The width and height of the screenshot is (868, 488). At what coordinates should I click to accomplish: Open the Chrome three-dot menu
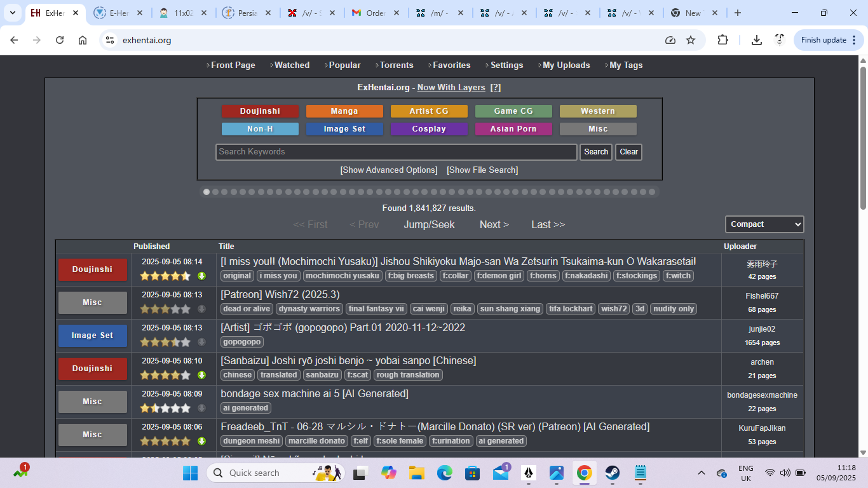click(x=853, y=40)
